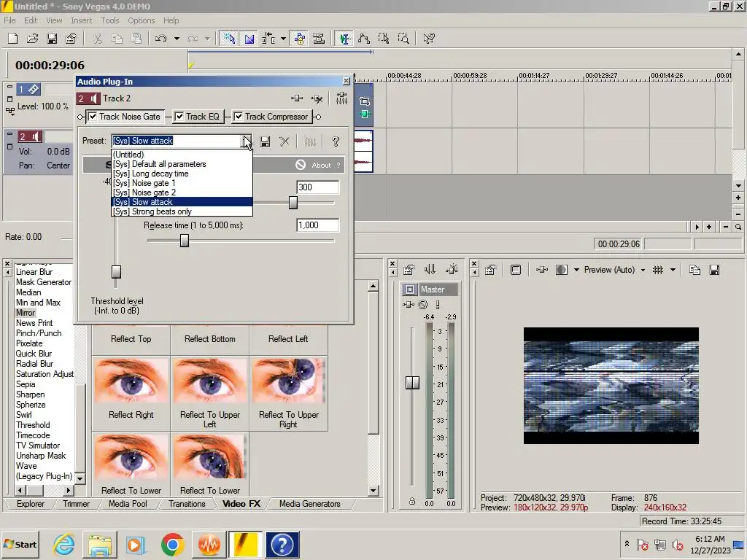Toggle the Bypass icon next to About
The height and width of the screenshot is (560, 747).
[x=300, y=165]
